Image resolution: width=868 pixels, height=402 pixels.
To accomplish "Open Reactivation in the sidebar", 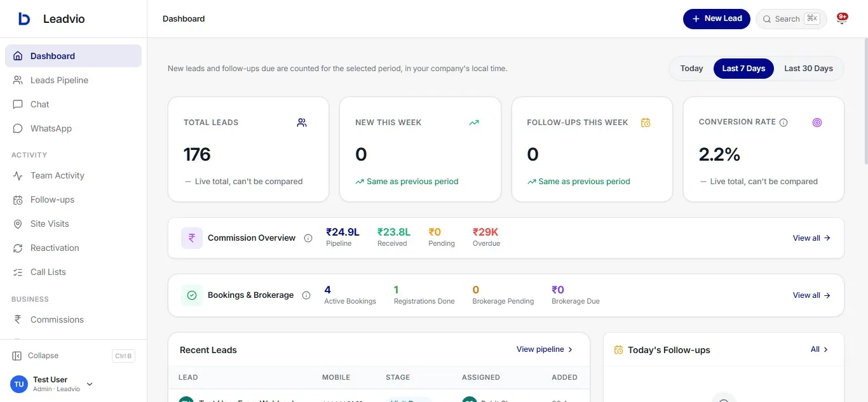I will [x=73, y=248].
